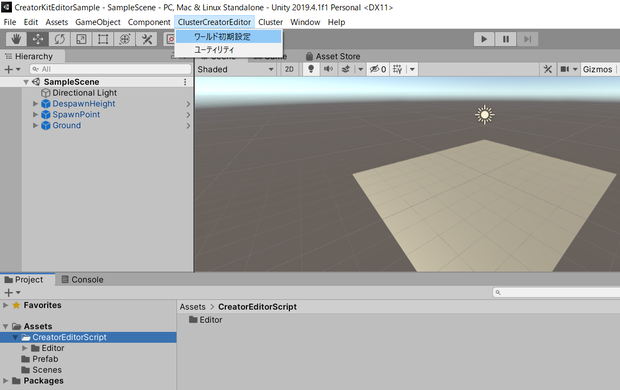Switch to the Console tab

tap(82, 280)
